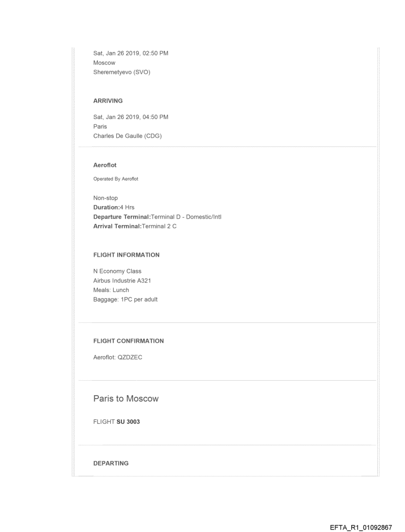The image size is (405, 532).
Task: Click the ARRIVING section heading
Action: (108, 100)
